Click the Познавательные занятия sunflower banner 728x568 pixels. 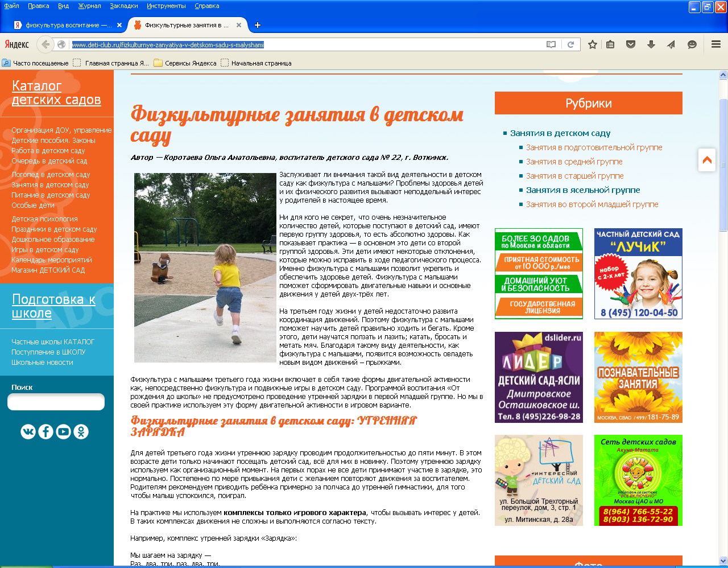pos(638,377)
